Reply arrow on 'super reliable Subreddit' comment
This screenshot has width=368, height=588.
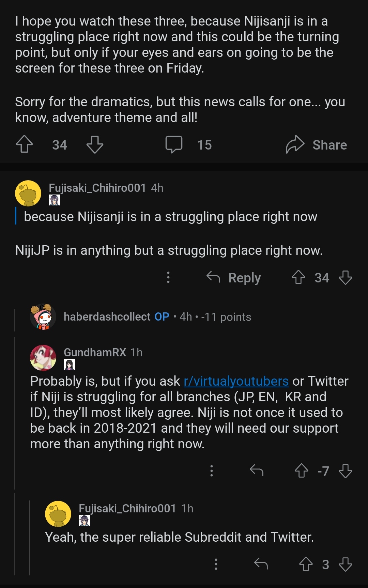(x=261, y=564)
